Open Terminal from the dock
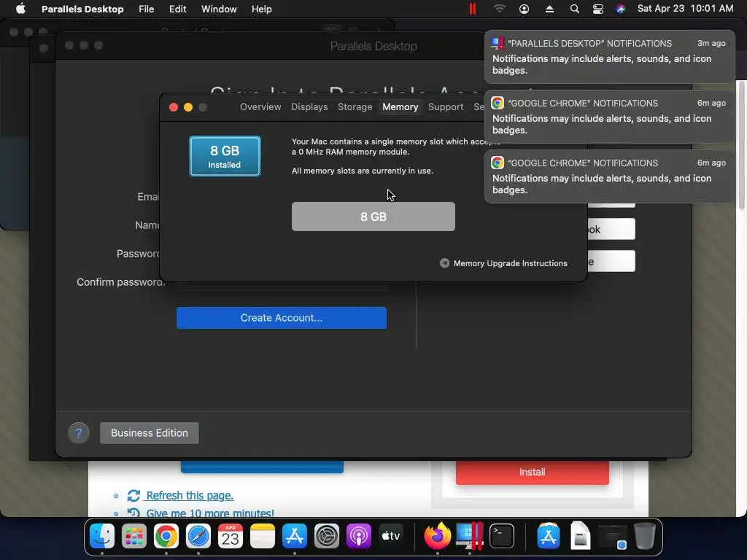This screenshot has height=560, width=747. click(502, 536)
